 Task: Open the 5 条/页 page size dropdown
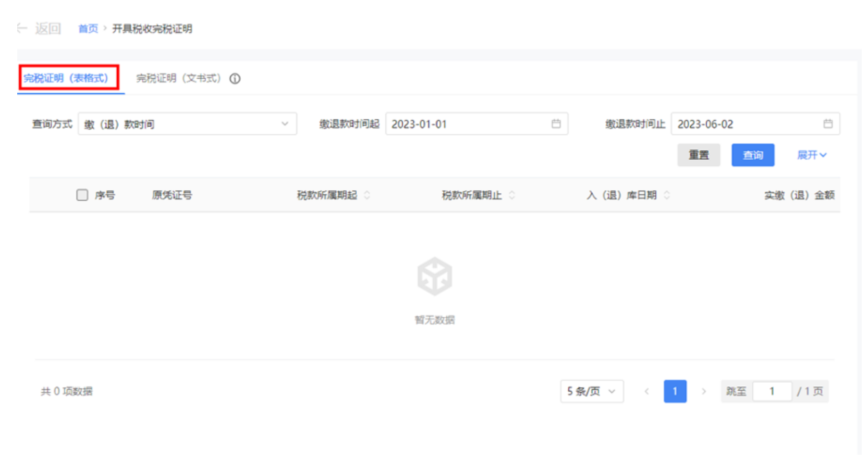(x=592, y=391)
